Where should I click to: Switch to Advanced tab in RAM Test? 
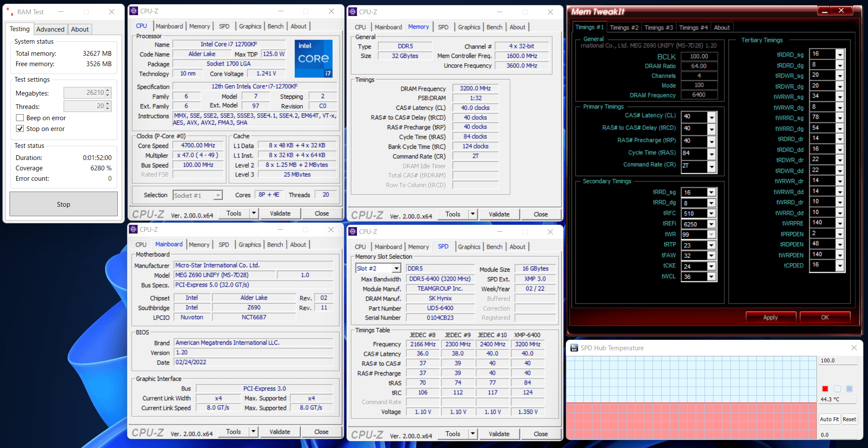tap(50, 29)
